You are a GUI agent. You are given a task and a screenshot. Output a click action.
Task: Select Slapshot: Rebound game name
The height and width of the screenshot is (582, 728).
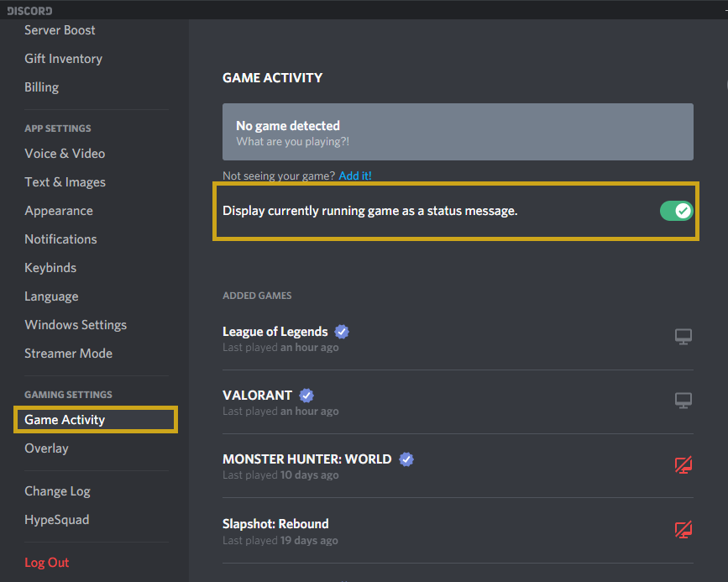point(275,524)
